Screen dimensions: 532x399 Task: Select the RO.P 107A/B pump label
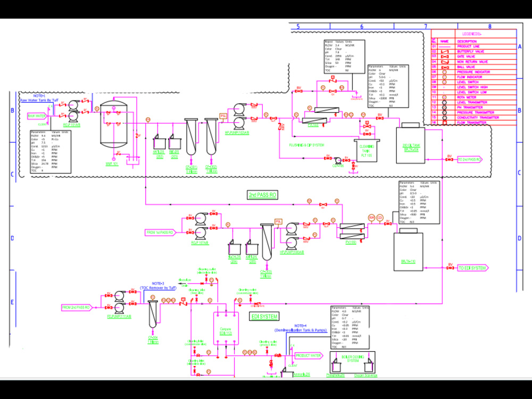[x=200, y=243]
